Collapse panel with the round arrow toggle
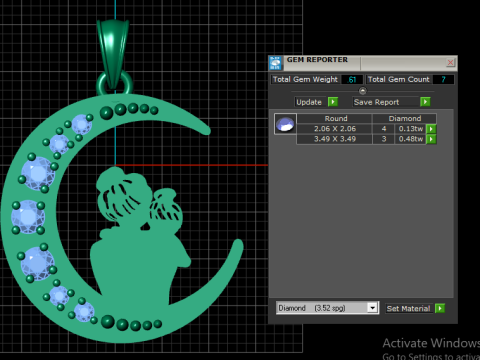This screenshot has height=360, width=480. tap(363, 91)
